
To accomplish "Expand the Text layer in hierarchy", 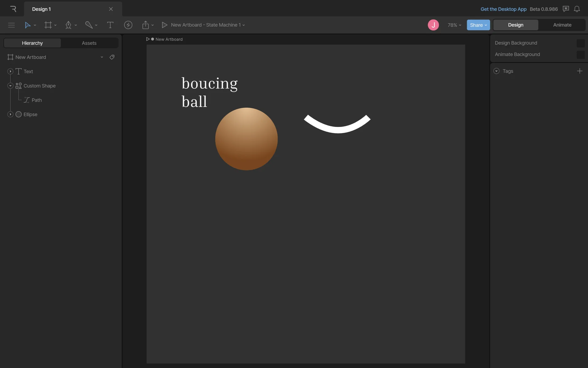I will pos(10,71).
